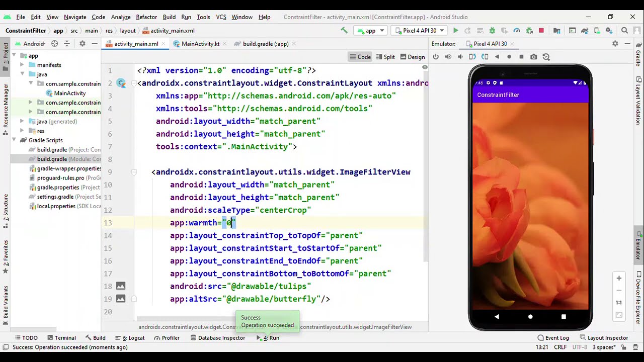This screenshot has width=644, height=362.
Task: Select opened file target icon in Project panel
Action: tap(55, 44)
